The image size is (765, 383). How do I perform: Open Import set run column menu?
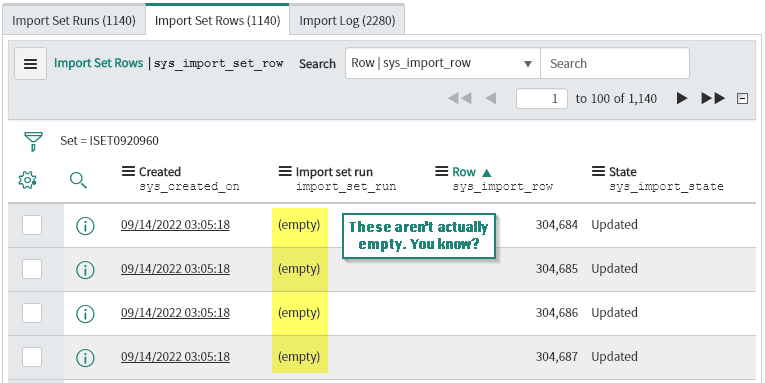(x=285, y=171)
